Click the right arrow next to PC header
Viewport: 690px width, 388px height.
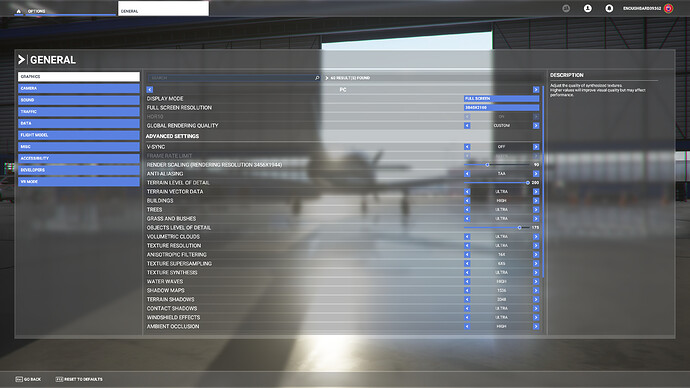coord(536,90)
